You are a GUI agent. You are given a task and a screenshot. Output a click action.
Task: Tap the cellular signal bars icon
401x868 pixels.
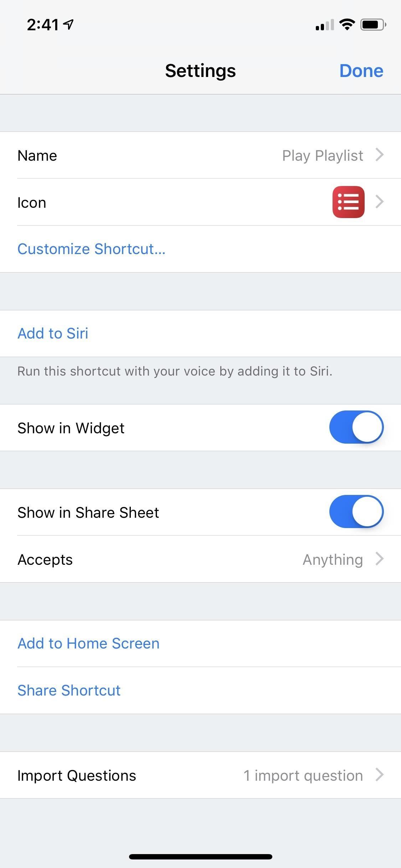pyautogui.click(x=324, y=25)
